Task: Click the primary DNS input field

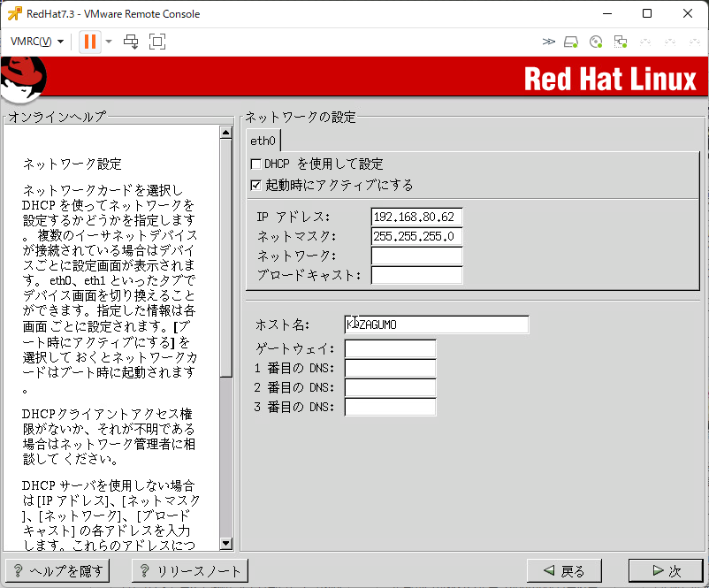Action: coord(390,368)
